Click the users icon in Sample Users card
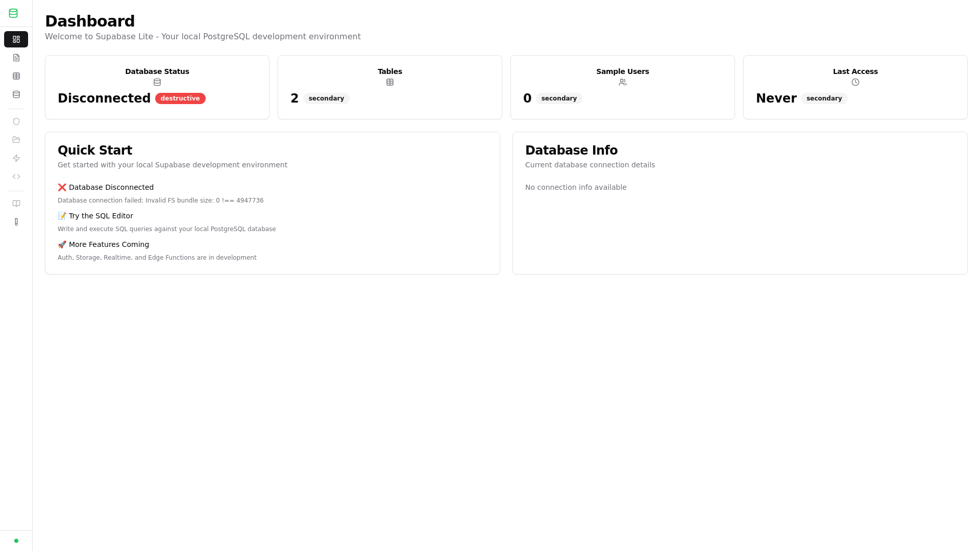Image resolution: width=980 pixels, height=551 pixels. click(623, 82)
